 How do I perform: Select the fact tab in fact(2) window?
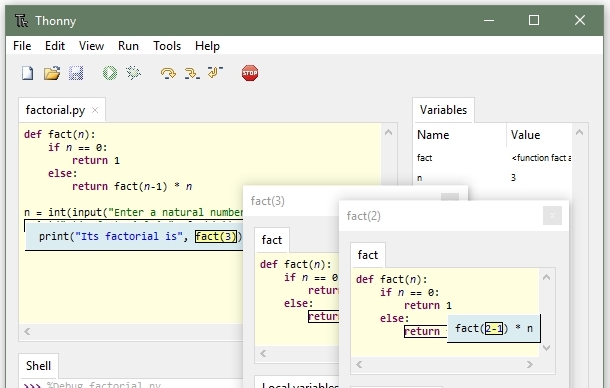[x=368, y=255]
